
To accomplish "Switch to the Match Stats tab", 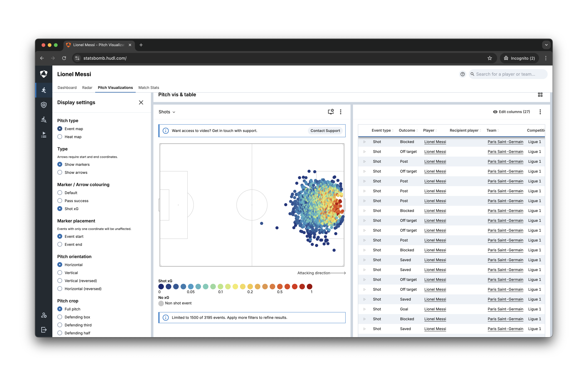I will [149, 88].
